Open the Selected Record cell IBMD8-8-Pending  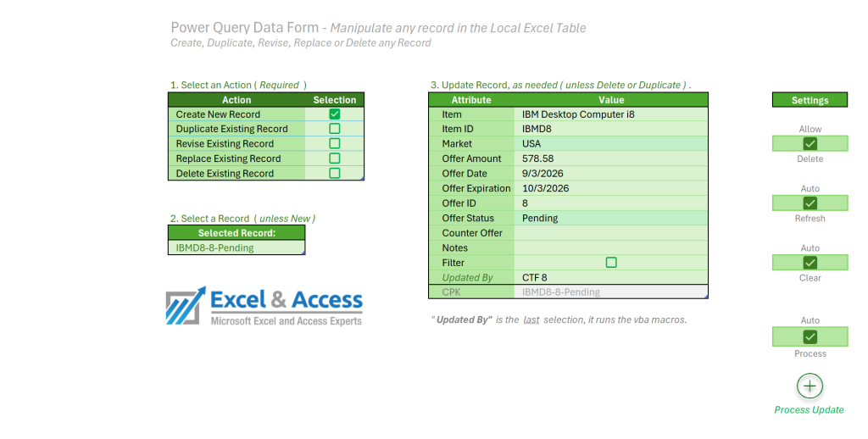[x=236, y=247]
